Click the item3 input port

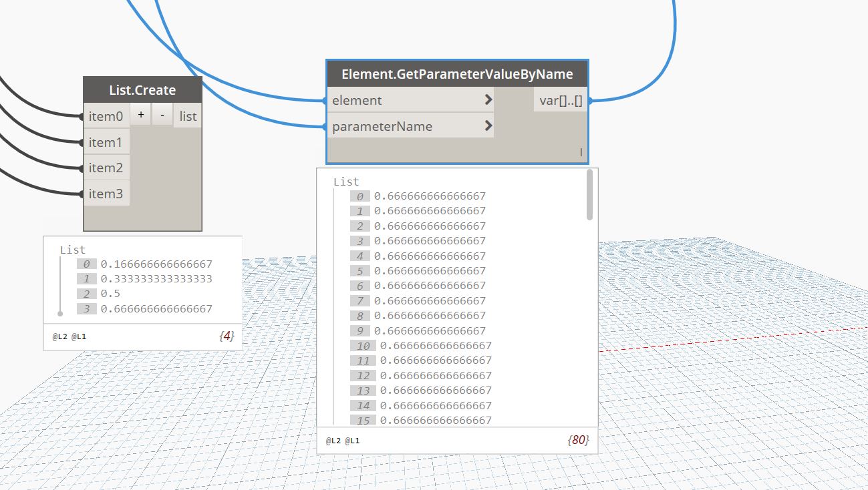click(106, 194)
